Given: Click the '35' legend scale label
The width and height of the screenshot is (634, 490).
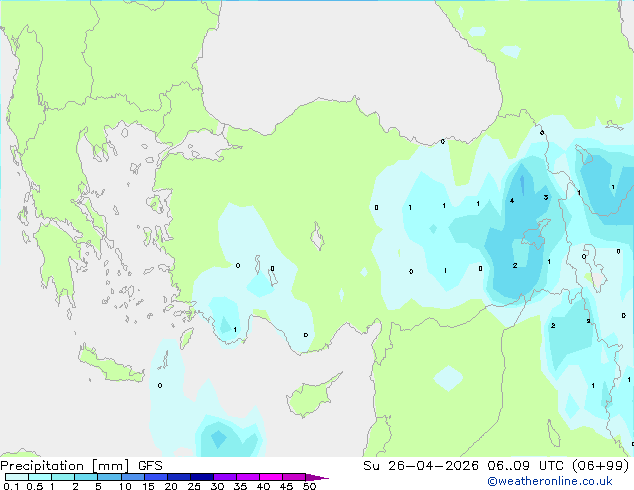Looking at the screenshot, I should click(x=240, y=486).
